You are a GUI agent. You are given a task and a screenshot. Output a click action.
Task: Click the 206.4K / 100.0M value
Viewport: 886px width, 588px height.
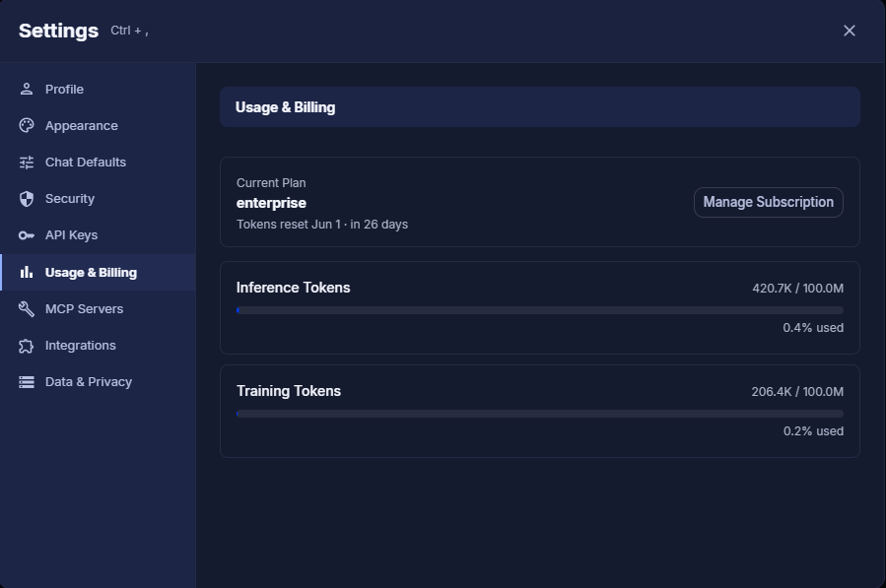point(797,391)
